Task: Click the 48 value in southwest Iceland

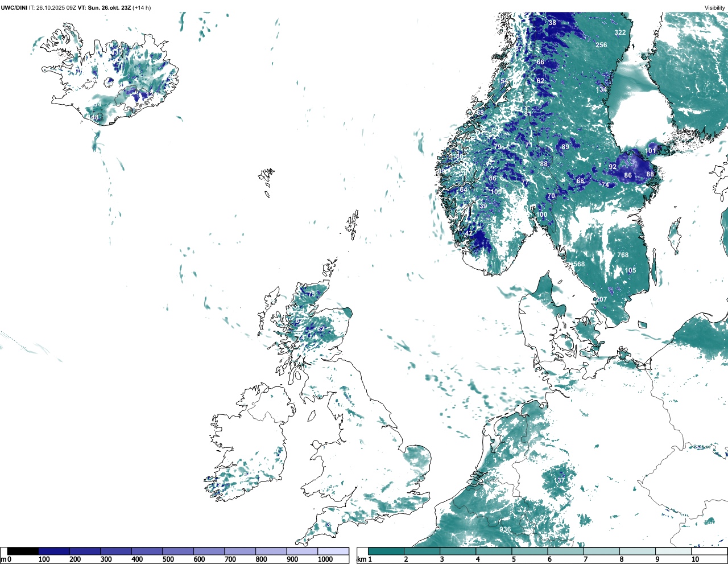Action: (x=94, y=118)
